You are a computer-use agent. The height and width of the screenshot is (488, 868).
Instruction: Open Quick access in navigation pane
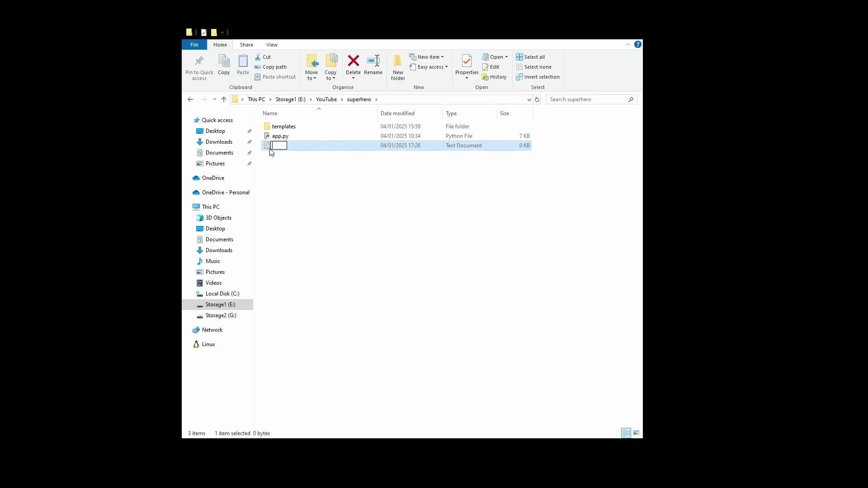(x=217, y=120)
